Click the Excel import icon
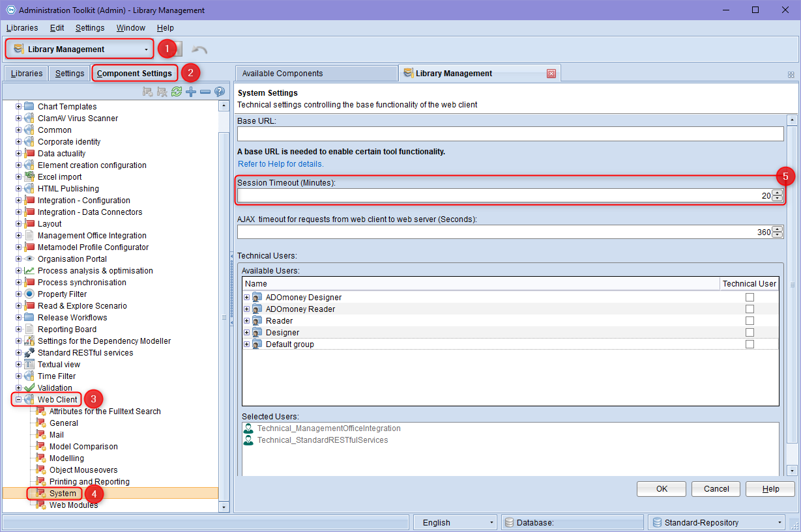 pos(29,177)
